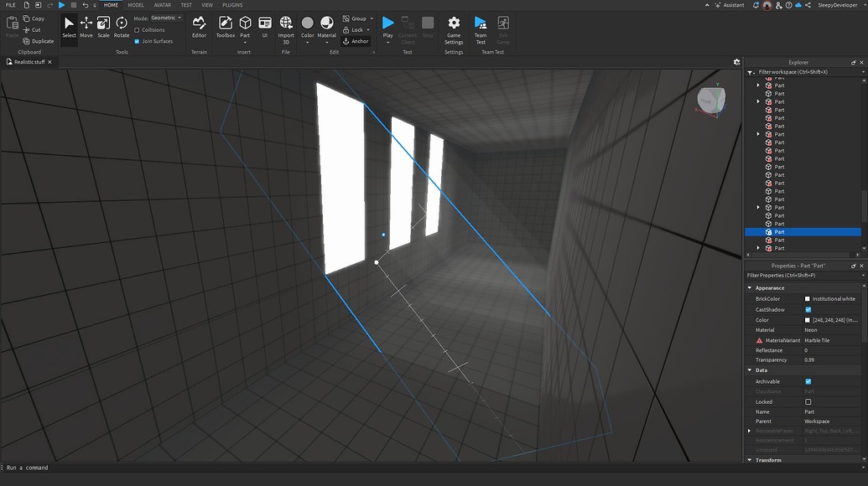Start a Team Test session
This screenshot has width=868, height=486.
click(x=479, y=26)
